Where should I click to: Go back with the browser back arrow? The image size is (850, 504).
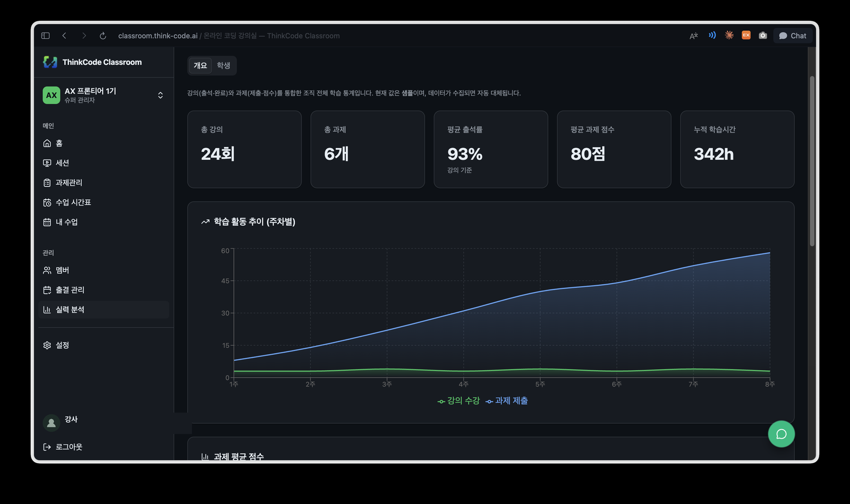(x=64, y=36)
